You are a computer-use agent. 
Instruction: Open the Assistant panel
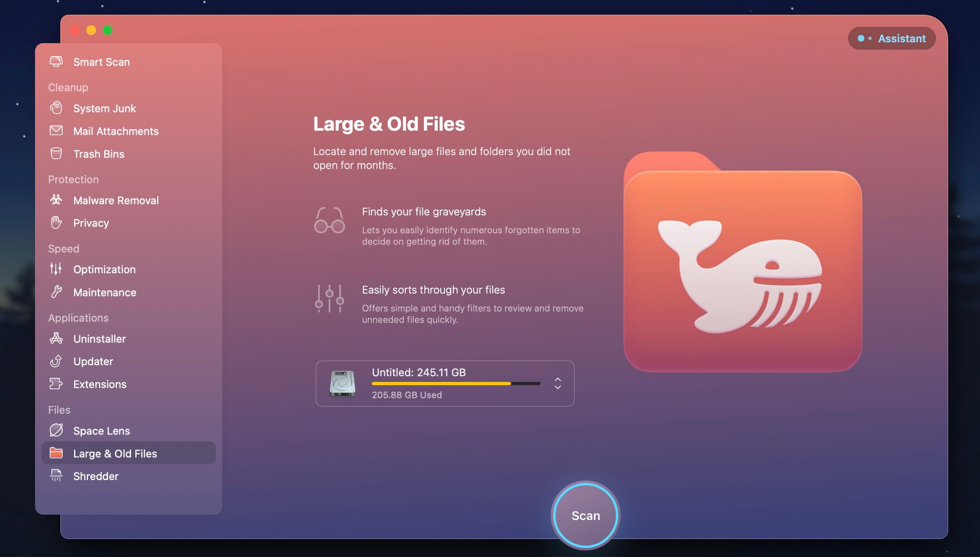tap(892, 38)
